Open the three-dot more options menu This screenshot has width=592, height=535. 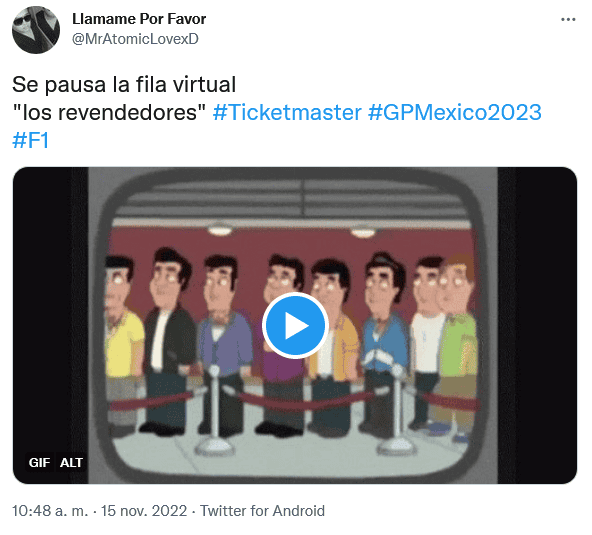[x=568, y=19]
